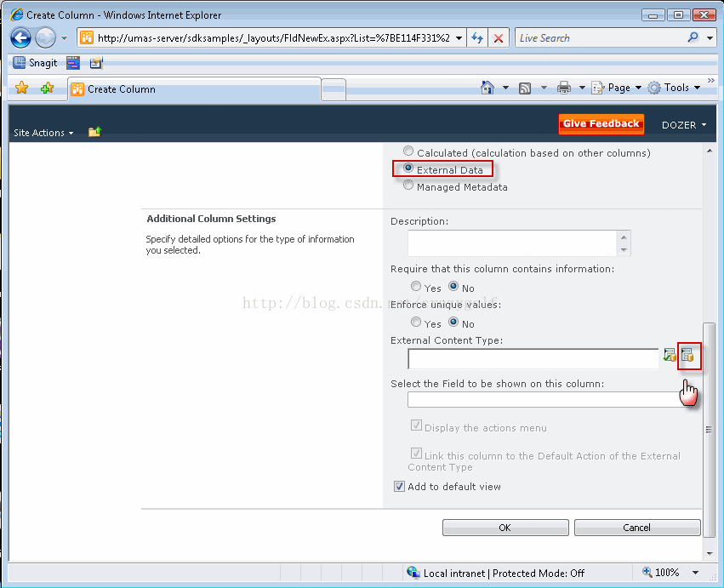Click the Cancel button

coord(637,528)
